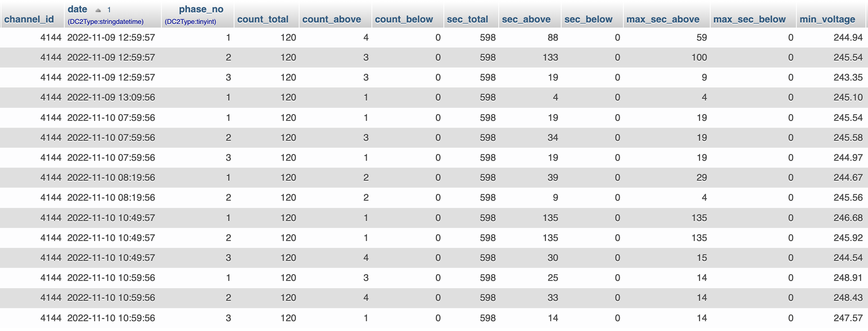This screenshot has width=868, height=331.
Task: Select the max_sec_above cell 29
Action: [x=702, y=177]
